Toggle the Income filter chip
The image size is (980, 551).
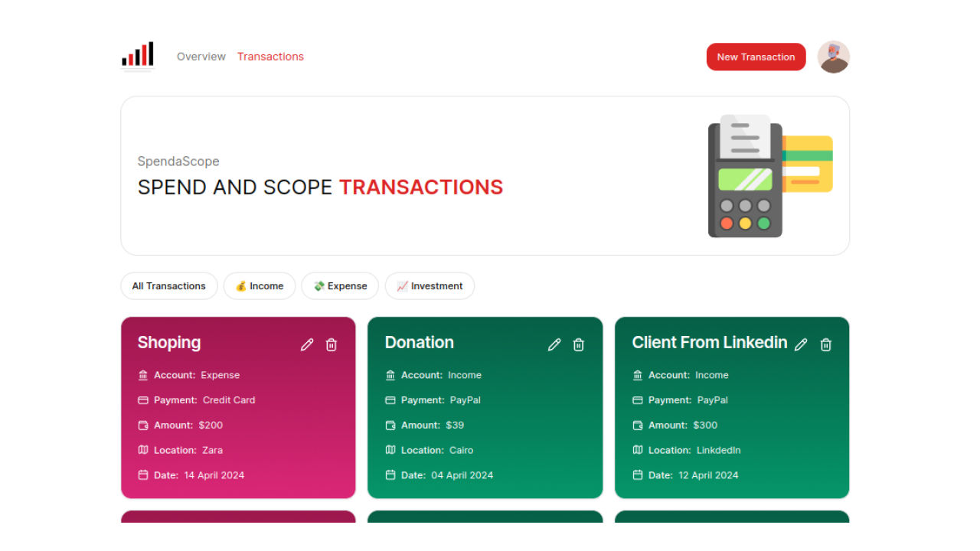(260, 285)
